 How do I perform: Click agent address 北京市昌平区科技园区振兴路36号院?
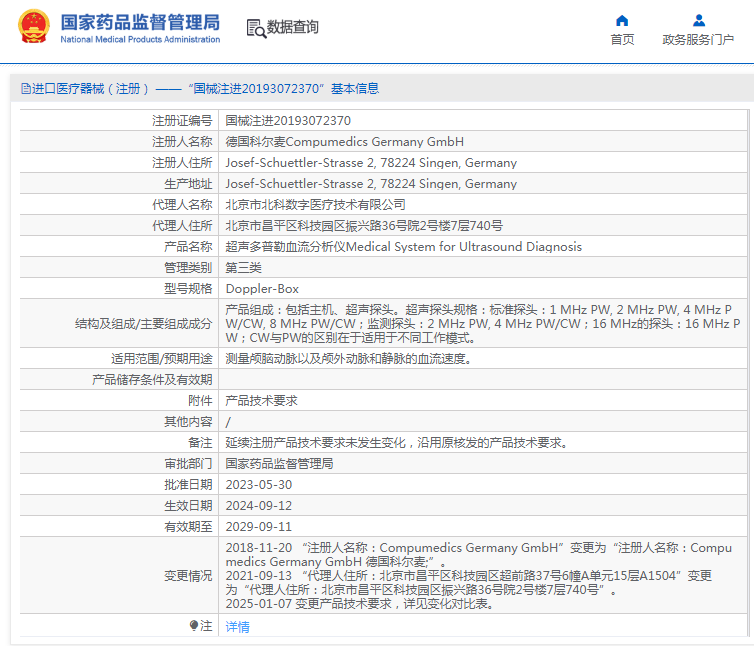[x=364, y=226]
